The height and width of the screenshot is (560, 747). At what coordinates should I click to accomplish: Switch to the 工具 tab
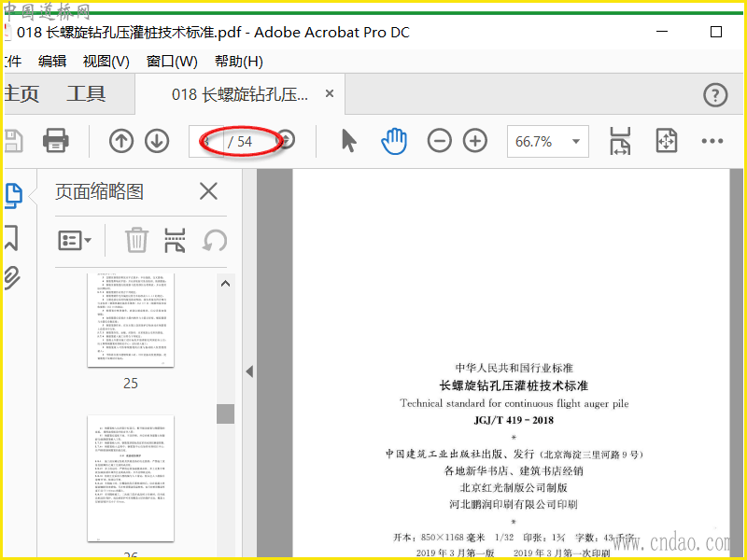point(86,93)
